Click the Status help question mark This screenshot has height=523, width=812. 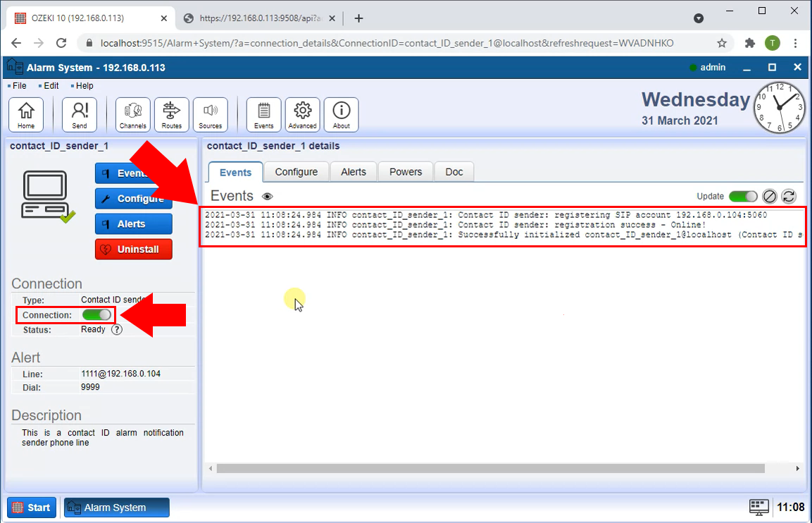[117, 329]
